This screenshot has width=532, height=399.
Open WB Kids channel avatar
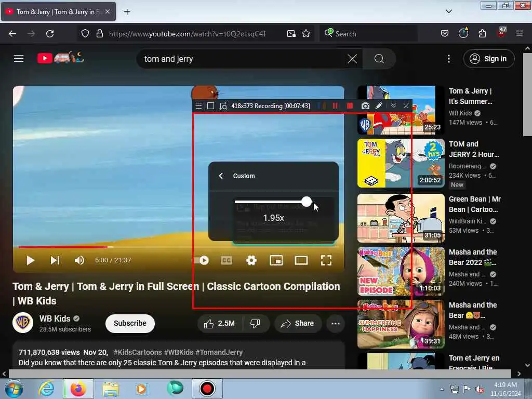point(23,323)
